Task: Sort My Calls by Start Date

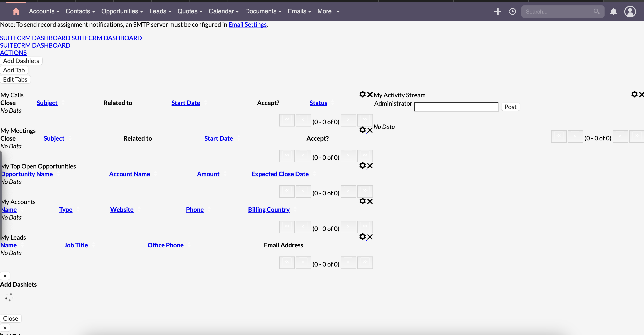Action: pos(186,103)
